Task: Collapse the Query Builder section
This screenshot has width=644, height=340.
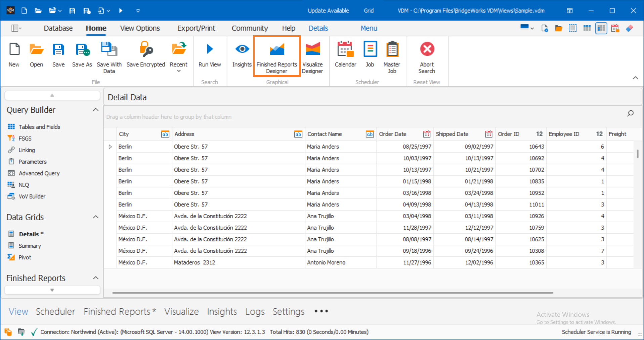Action: pos(95,109)
